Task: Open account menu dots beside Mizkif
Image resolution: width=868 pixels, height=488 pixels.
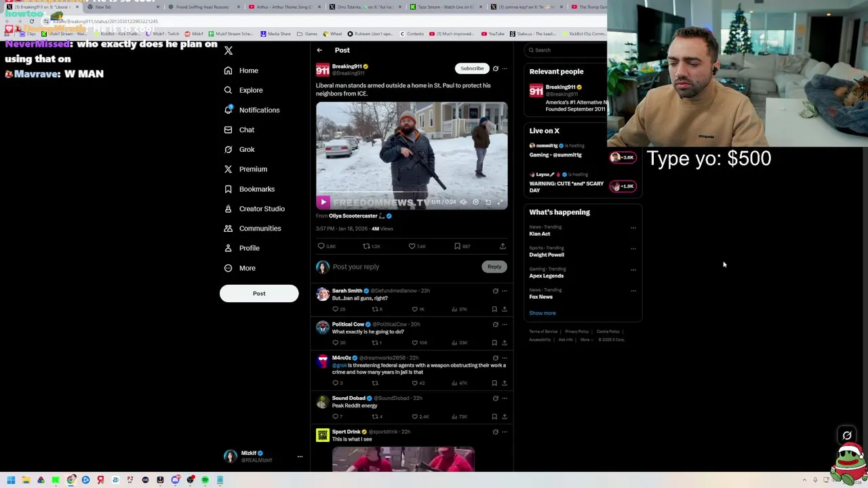Action: pos(300,457)
